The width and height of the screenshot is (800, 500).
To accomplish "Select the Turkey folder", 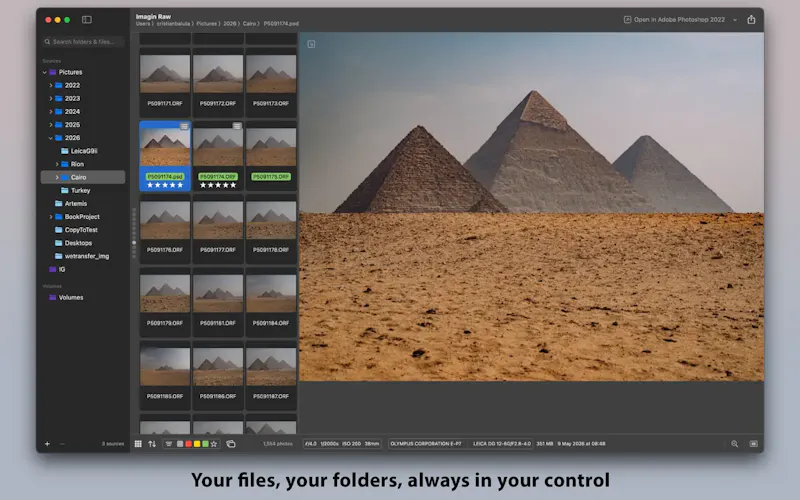I will point(83,190).
